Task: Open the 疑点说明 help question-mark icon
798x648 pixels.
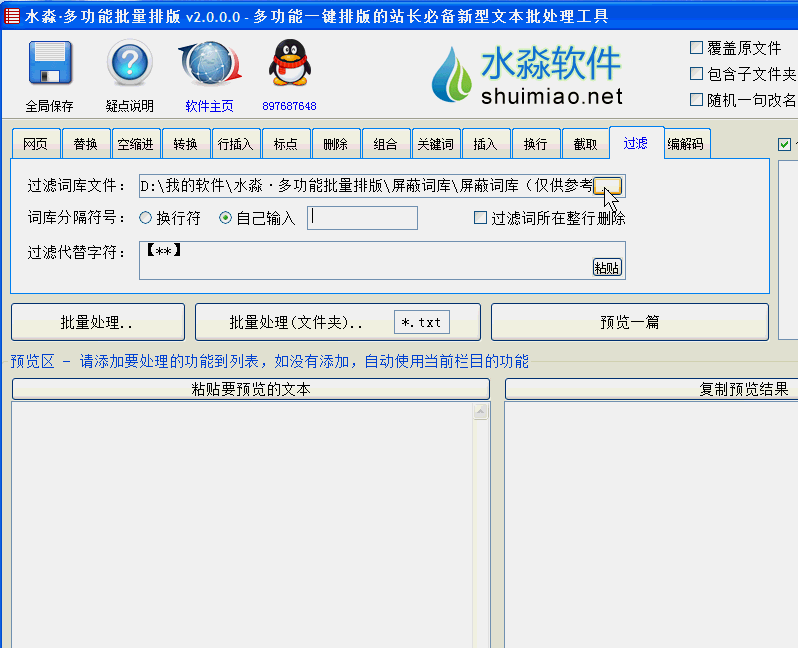Action: point(130,63)
